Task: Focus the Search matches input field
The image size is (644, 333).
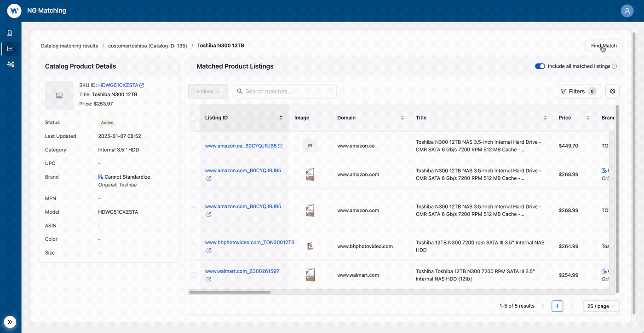Action: pyautogui.click(x=285, y=91)
